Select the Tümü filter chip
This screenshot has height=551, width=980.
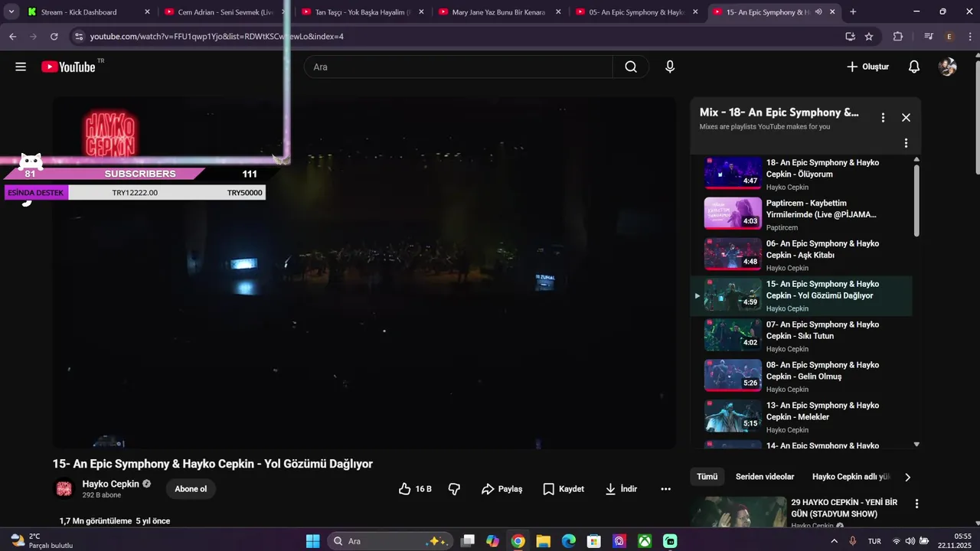[x=707, y=477]
